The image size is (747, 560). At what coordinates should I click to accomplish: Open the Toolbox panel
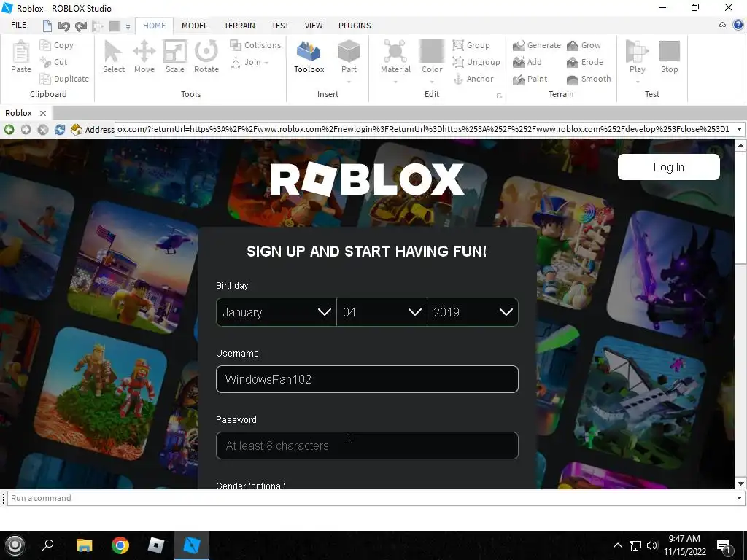point(309,57)
